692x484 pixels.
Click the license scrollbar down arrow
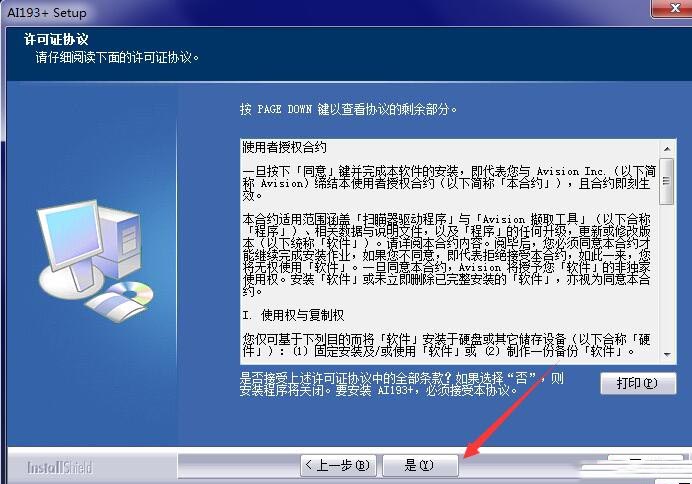click(667, 355)
